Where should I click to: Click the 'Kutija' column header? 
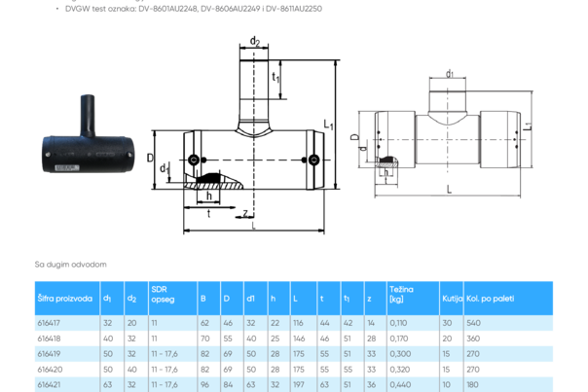pyautogui.click(x=452, y=299)
